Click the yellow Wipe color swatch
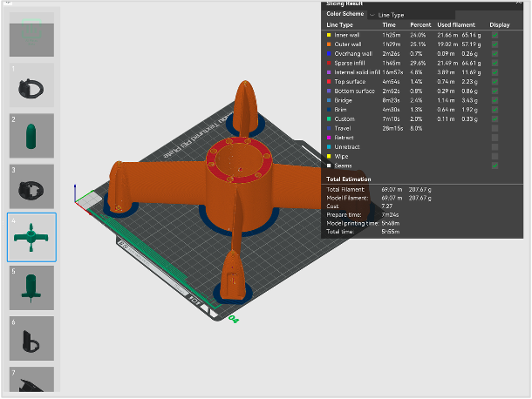This screenshot has width=532, height=399. [x=329, y=156]
